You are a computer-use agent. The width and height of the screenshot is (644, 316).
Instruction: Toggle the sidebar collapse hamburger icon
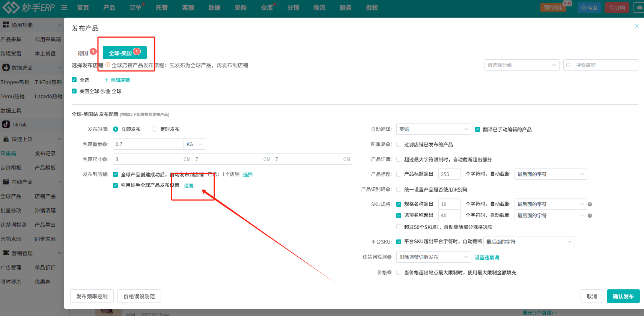64,8
